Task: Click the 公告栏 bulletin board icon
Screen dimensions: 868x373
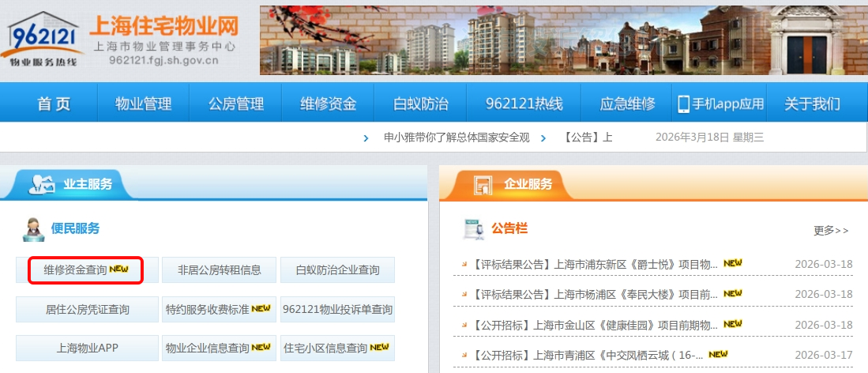Action: [474, 229]
